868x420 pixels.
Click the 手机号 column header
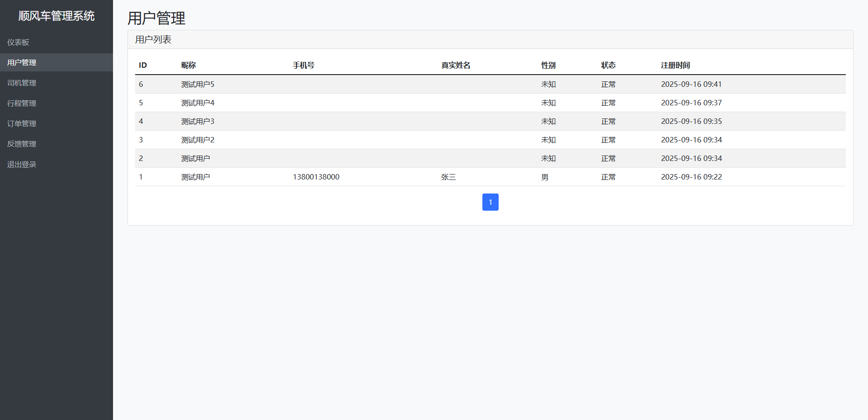point(303,65)
